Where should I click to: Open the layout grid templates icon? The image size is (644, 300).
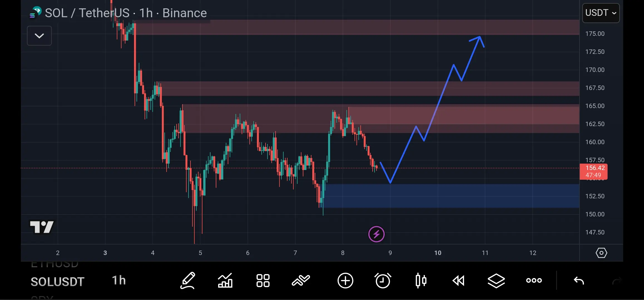click(x=263, y=281)
